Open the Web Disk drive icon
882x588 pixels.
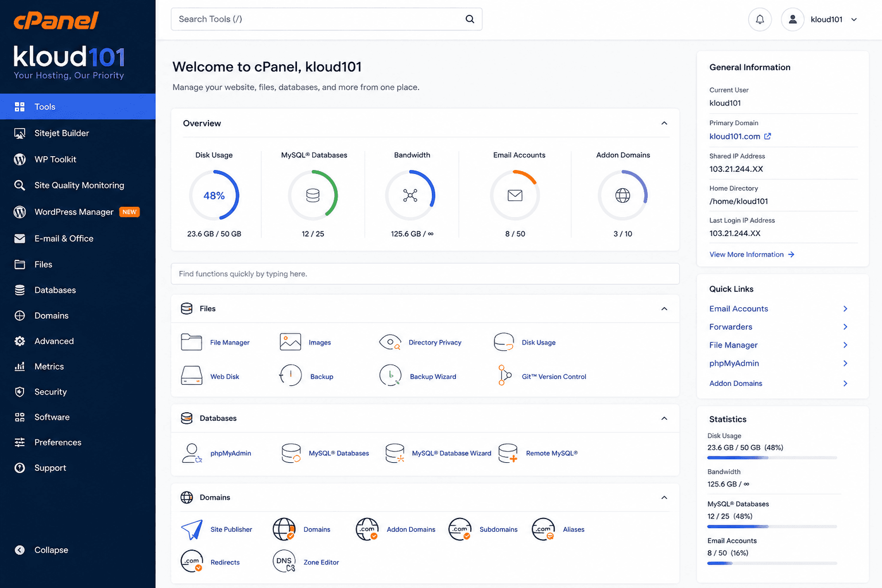[191, 376]
